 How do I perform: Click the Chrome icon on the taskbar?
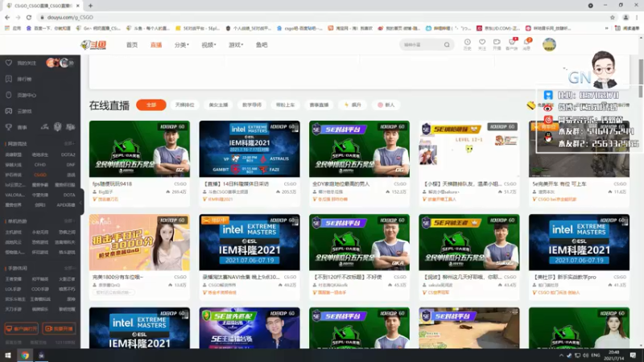(25, 356)
